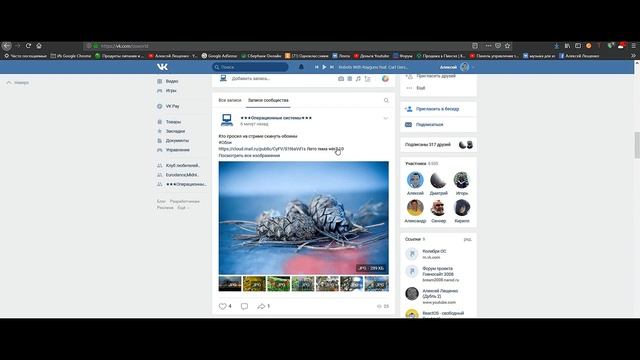Open the Алексей profile menu in header
Image resolution: width=640 pixels, height=360 pixels.
pos(457,67)
